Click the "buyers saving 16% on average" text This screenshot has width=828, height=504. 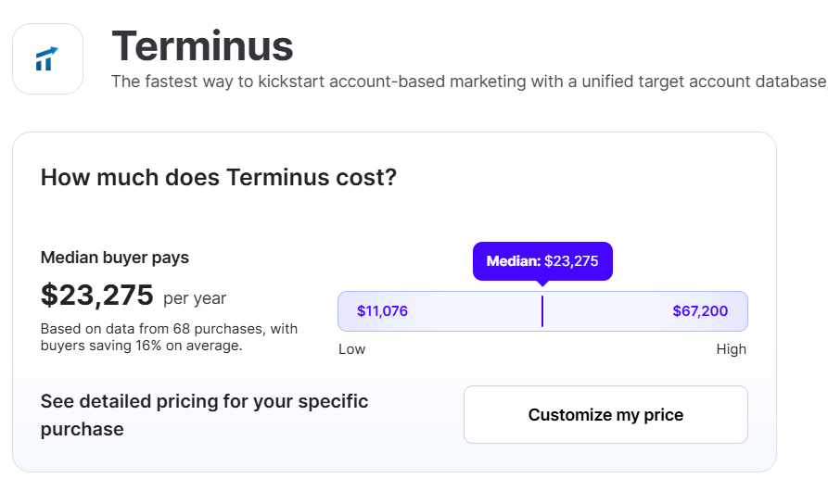pyautogui.click(x=141, y=346)
